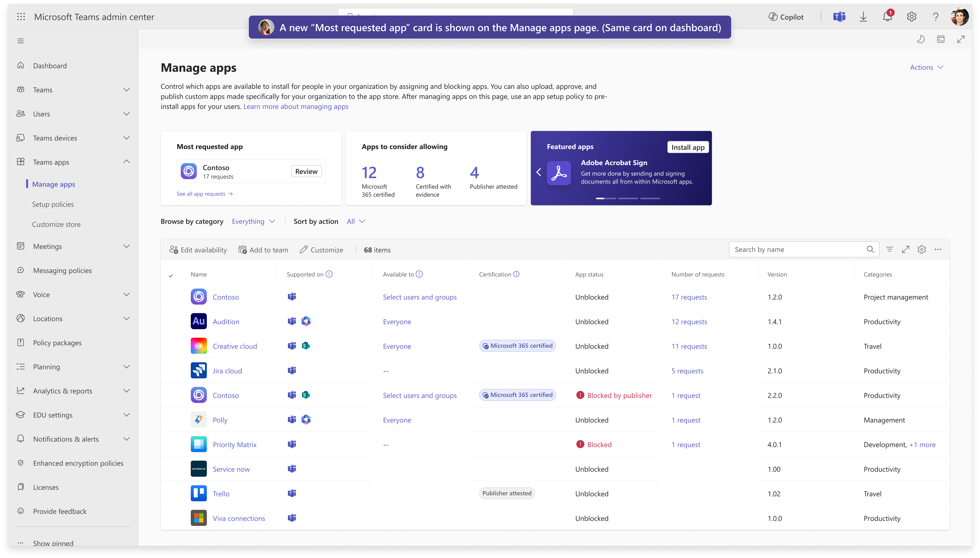Click the Jira cloud app icon
Image resolution: width=980 pixels, height=558 pixels.
coord(199,370)
